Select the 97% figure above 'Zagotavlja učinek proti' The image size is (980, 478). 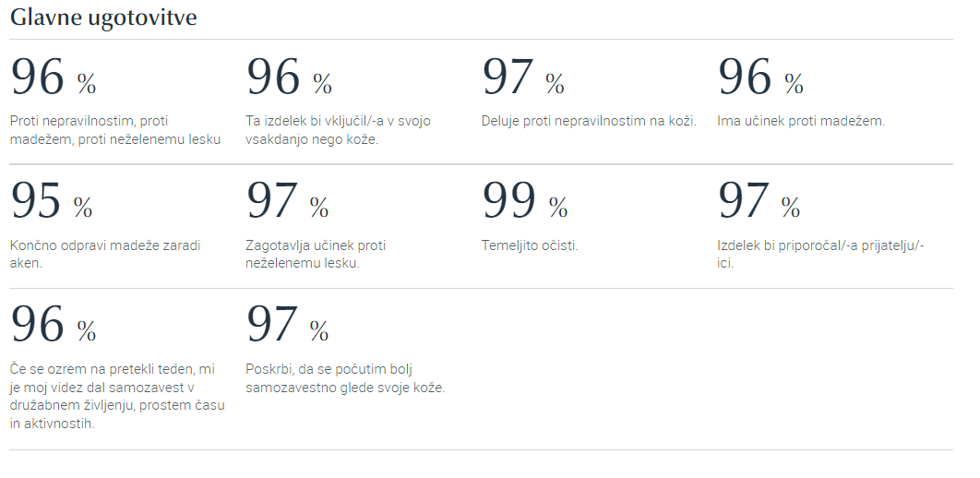coord(288,201)
